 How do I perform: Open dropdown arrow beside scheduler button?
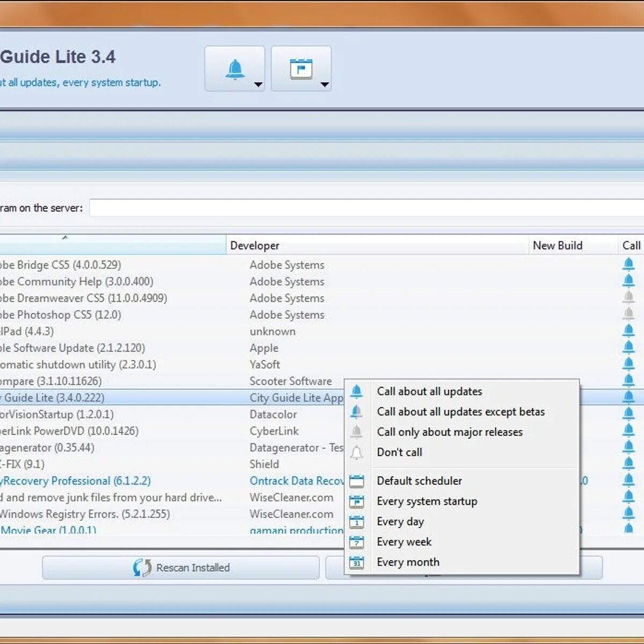[324, 84]
